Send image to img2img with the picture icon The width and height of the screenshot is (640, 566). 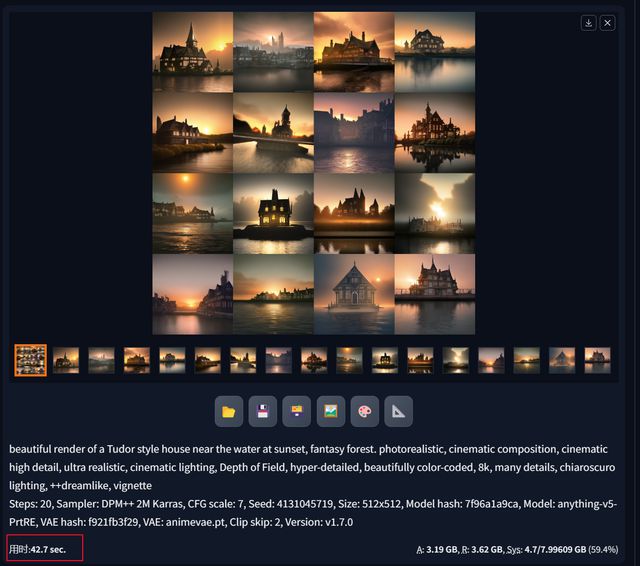coord(331,411)
